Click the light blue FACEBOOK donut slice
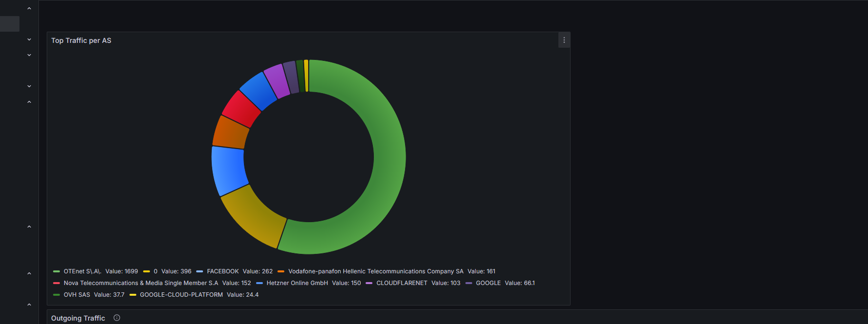The height and width of the screenshot is (324, 868). click(229, 171)
